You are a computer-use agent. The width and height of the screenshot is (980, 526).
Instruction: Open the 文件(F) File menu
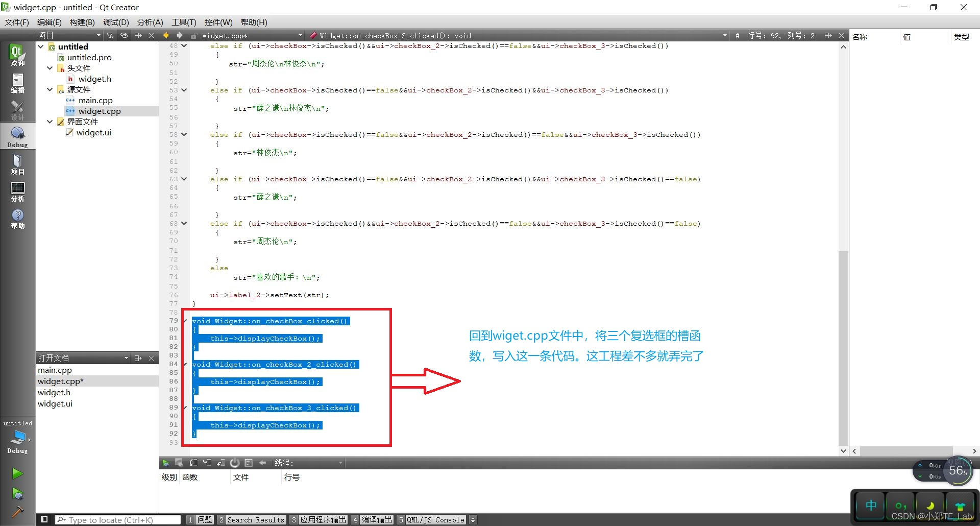pos(17,22)
